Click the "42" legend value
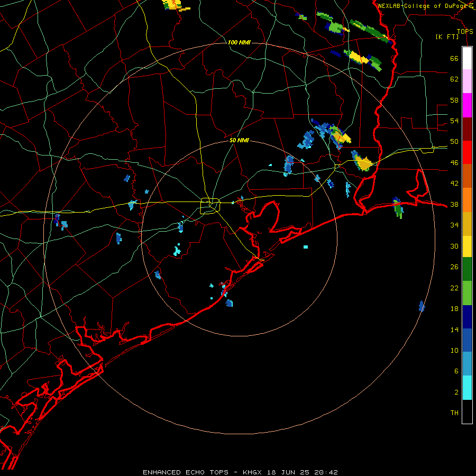This screenshot has width=476, height=476. pos(454,184)
